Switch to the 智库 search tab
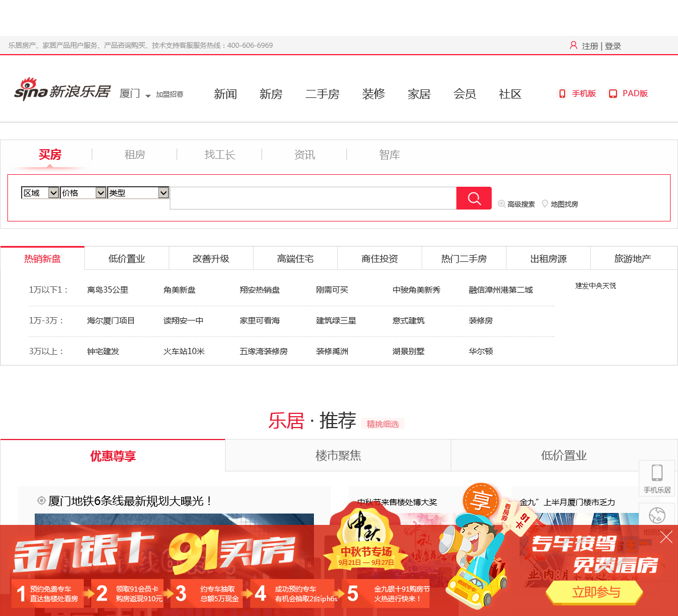 (389, 155)
